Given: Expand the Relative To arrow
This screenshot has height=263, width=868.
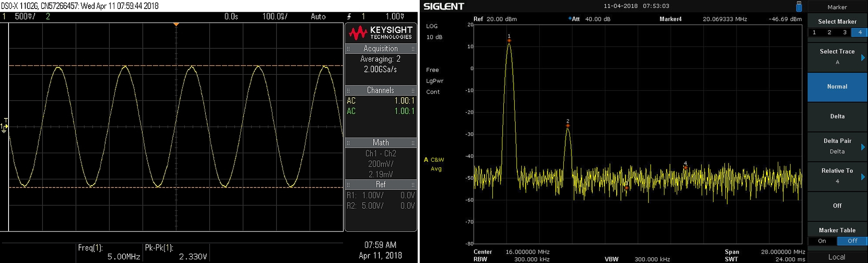Looking at the screenshot, I should [863, 177].
